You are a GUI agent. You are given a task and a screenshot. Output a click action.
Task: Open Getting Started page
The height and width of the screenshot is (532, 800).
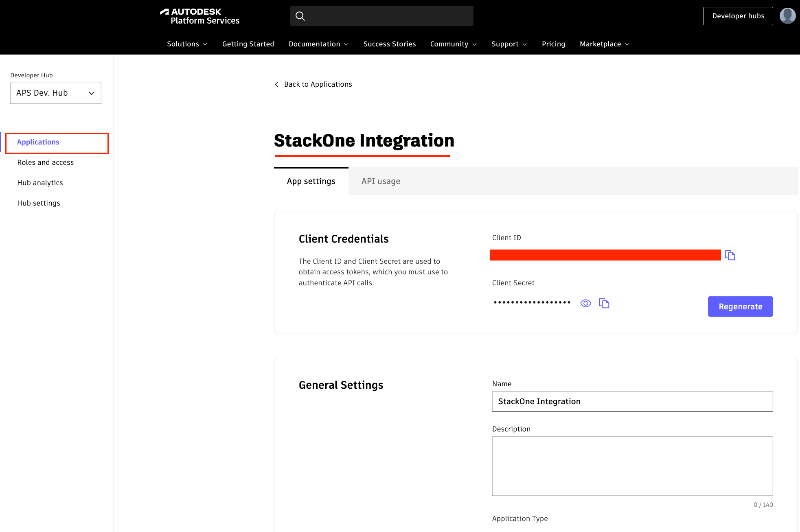click(x=248, y=44)
